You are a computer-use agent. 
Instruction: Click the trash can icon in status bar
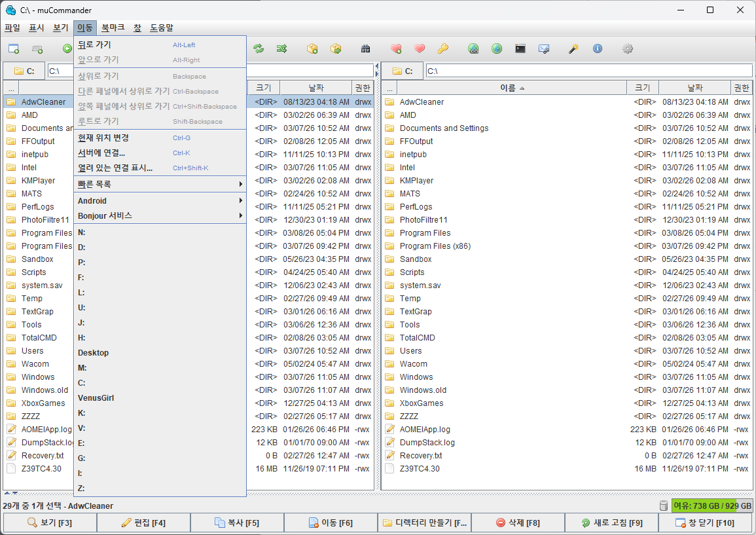coord(664,506)
